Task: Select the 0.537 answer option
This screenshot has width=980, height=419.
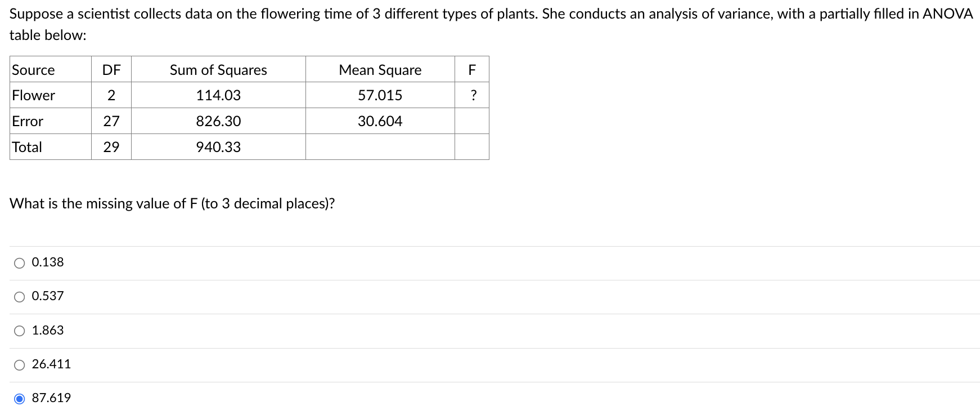Action: (x=20, y=296)
